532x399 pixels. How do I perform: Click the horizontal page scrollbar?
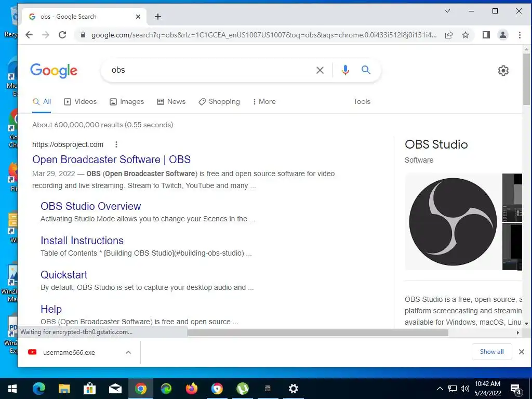tap(318, 333)
